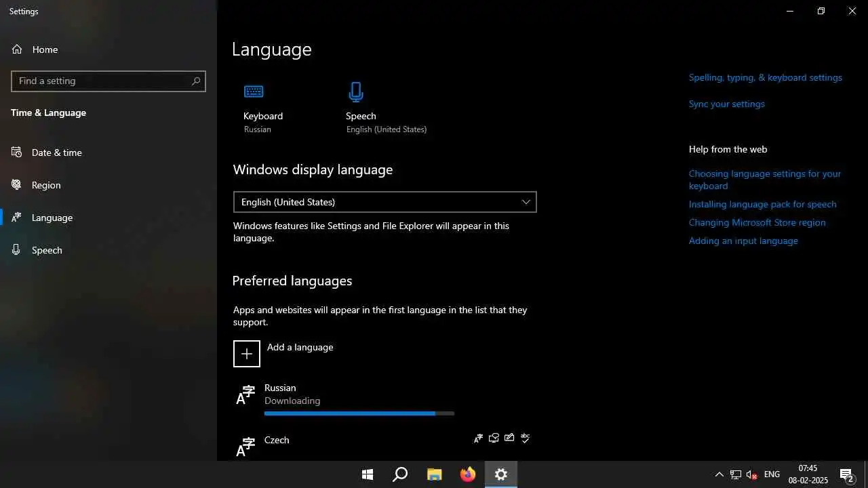Open Installing language pack for speech link
Viewport: 868px width, 488px height.
(x=763, y=204)
